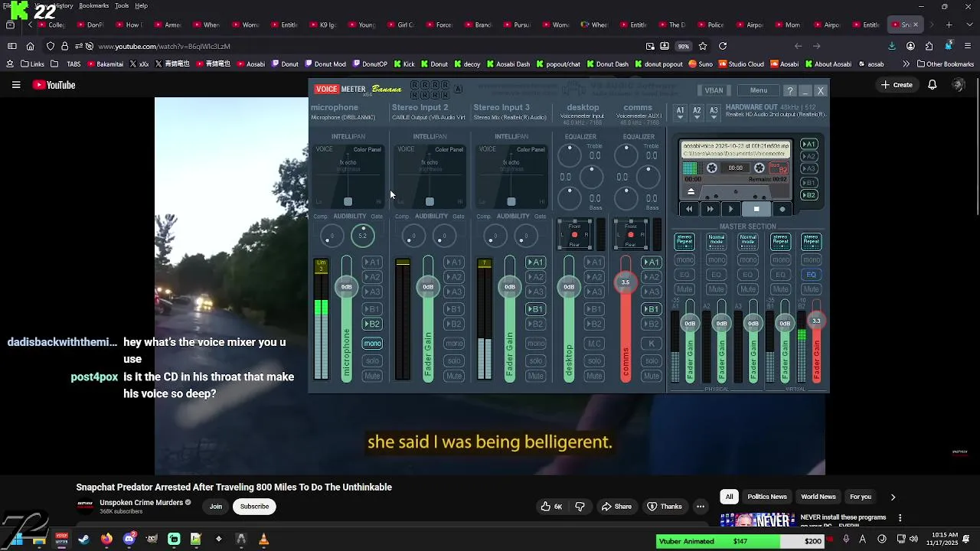Image resolution: width=980 pixels, height=551 pixels.
Task: Mute the microphone strip
Action: click(x=372, y=376)
